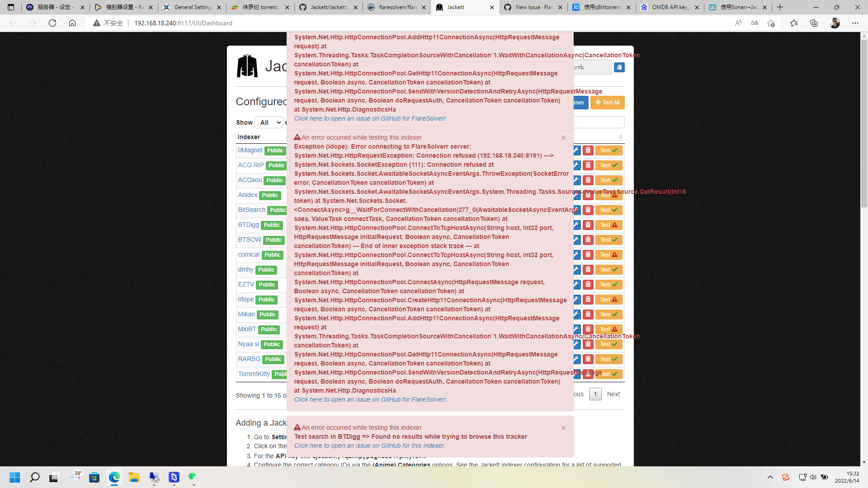Click the Test All button
This screenshot has height=488, width=868.
tap(608, 103)
